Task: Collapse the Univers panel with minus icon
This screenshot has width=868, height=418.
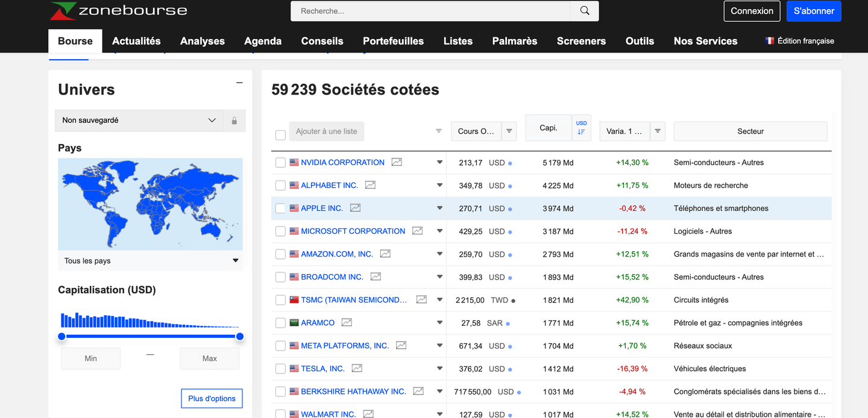Action: pyautogui.click(x=239, y=83)
